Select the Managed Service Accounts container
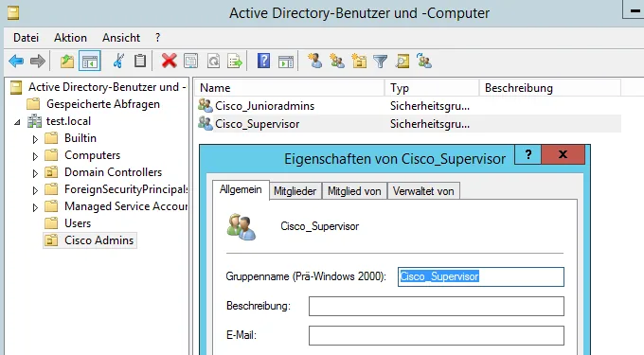 (x=126, y=206)
